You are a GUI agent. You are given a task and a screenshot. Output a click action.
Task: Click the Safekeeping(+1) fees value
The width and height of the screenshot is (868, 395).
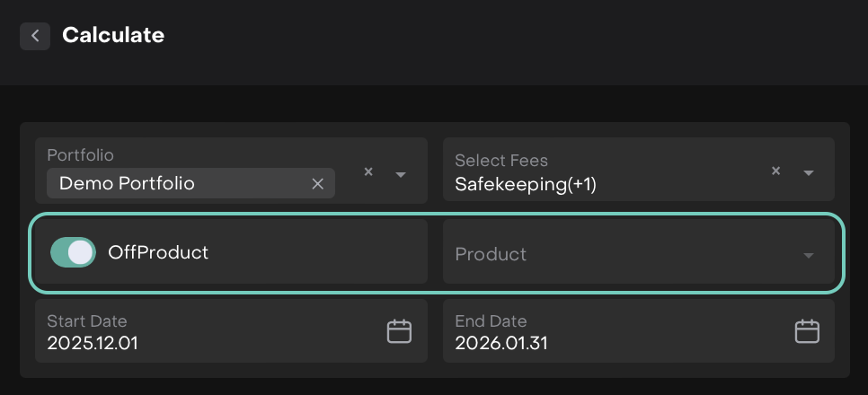pos(526,184)
